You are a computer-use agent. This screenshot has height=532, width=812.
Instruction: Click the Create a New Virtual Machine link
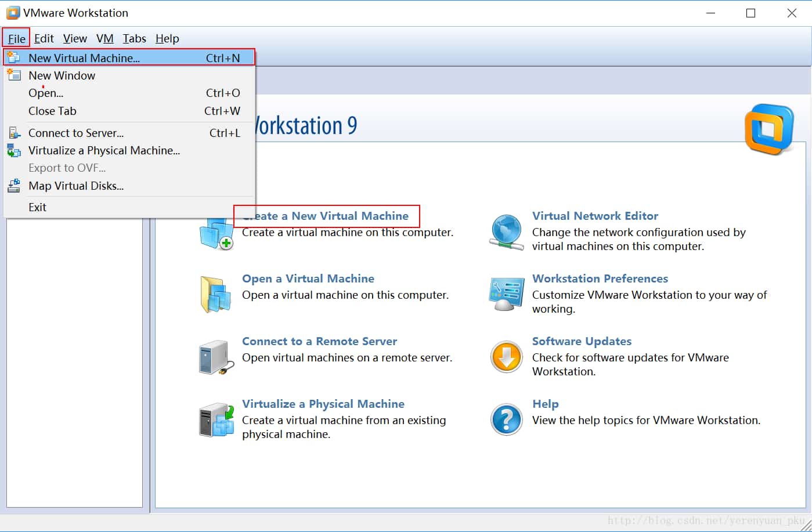pos(326,215)
